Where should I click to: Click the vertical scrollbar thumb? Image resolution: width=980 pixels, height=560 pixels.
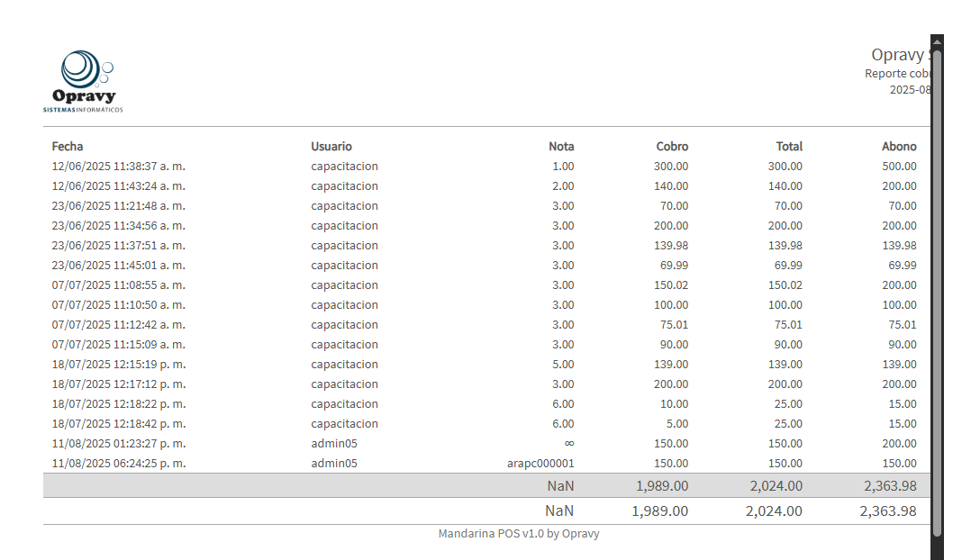click(937, 293)
